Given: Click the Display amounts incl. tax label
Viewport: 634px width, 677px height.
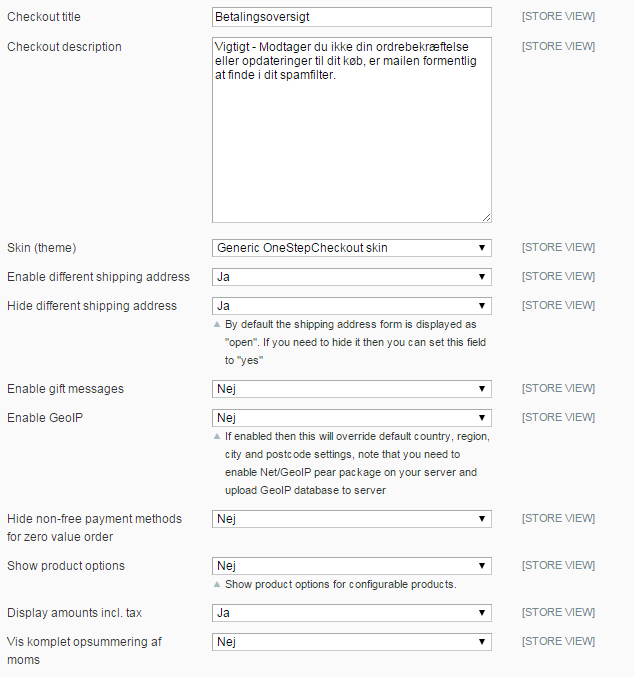Looking at the screenshot, I should coord(74,612).
